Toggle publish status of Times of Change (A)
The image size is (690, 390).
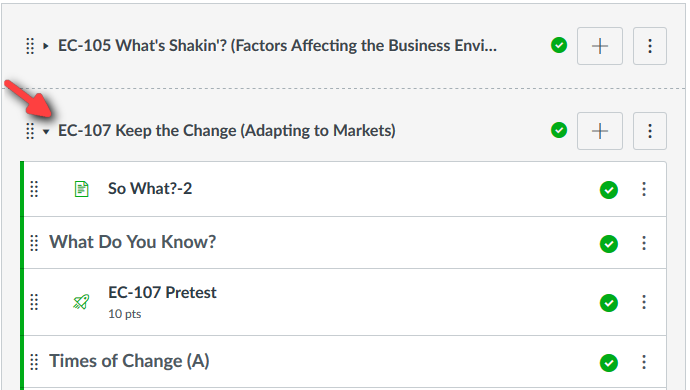point(609,363)
